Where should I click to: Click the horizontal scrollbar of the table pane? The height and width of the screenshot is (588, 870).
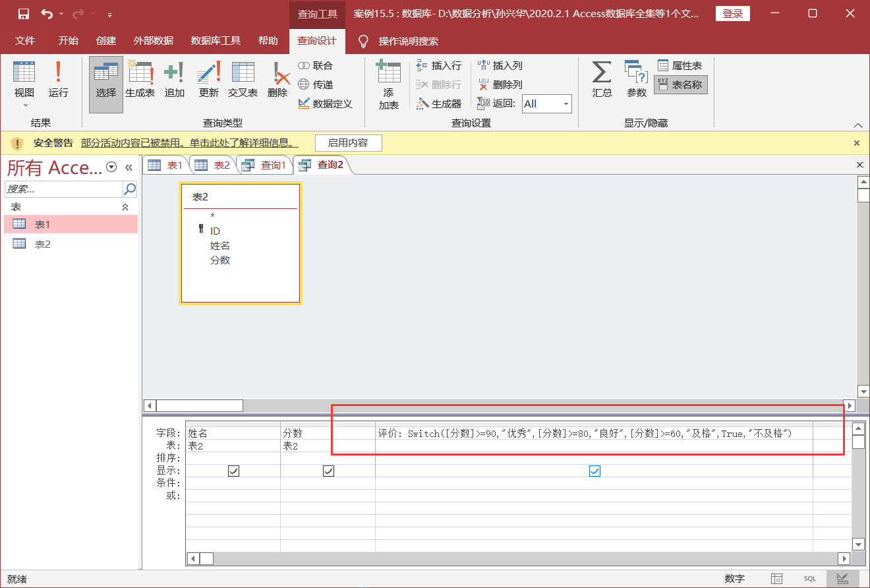499,405
